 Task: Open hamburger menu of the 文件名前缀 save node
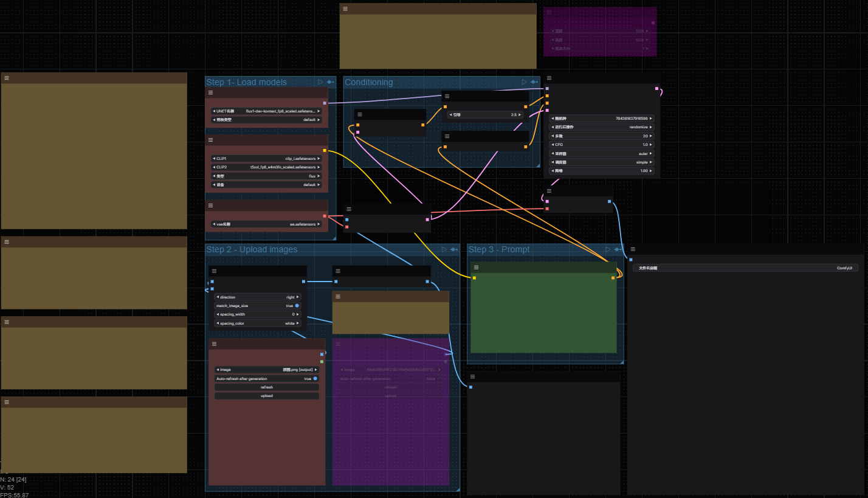[x=633, y=249]
